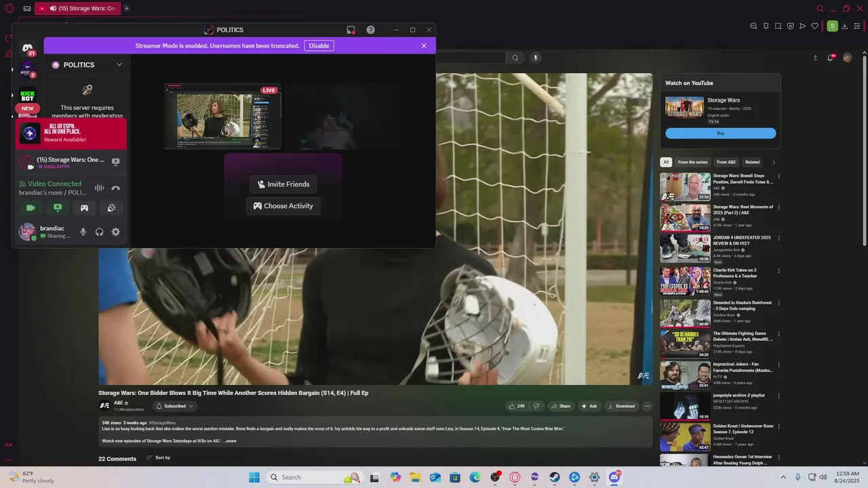Disable Streamer Mode in Discord banner
This screenshot has width=868, height=488.
pyautogui.click(x=319, y=45)
